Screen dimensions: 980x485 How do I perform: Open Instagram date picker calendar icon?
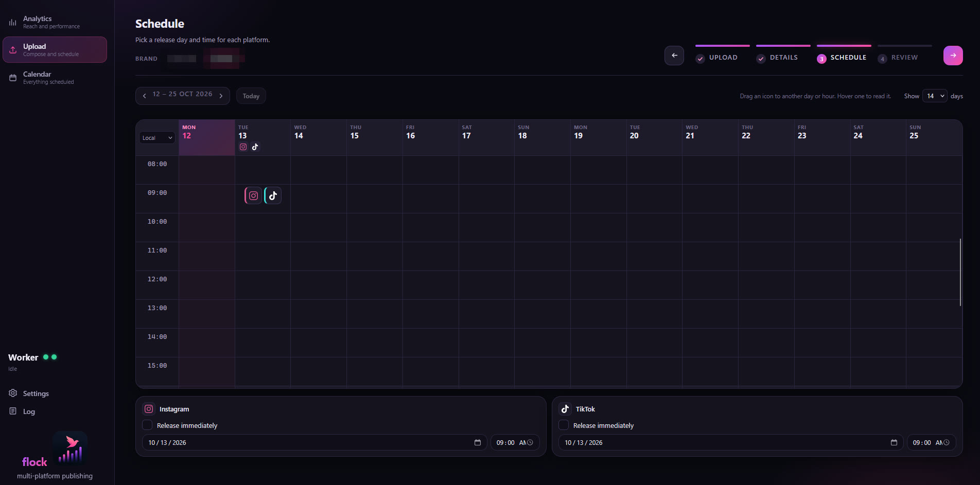[478, 442]
